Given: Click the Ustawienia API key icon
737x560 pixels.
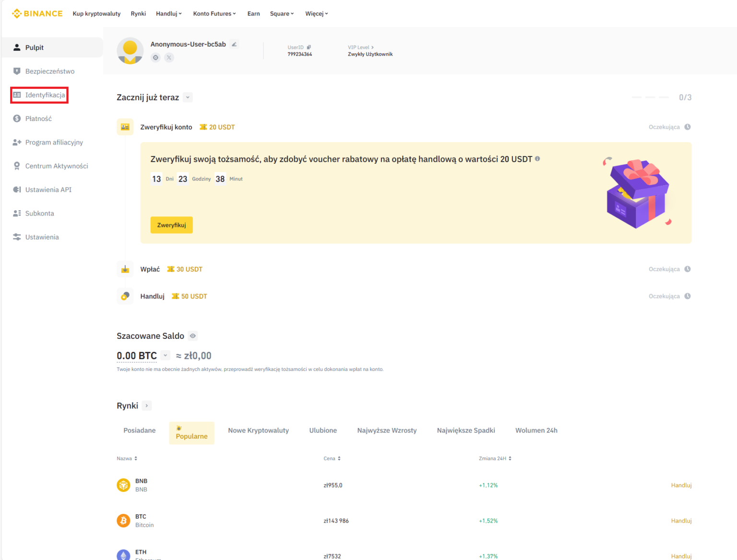Looking at the screenshot, I should point(17,190).
